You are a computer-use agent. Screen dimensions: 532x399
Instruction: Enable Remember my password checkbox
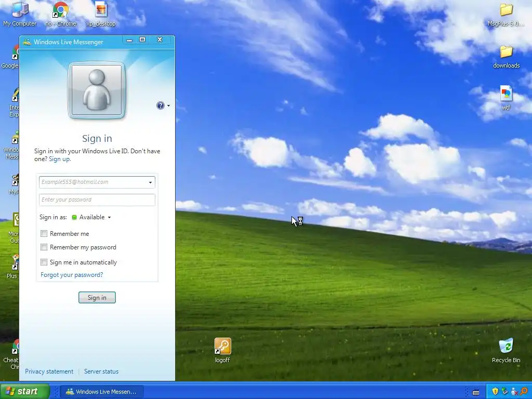click(x=44, y=247)
